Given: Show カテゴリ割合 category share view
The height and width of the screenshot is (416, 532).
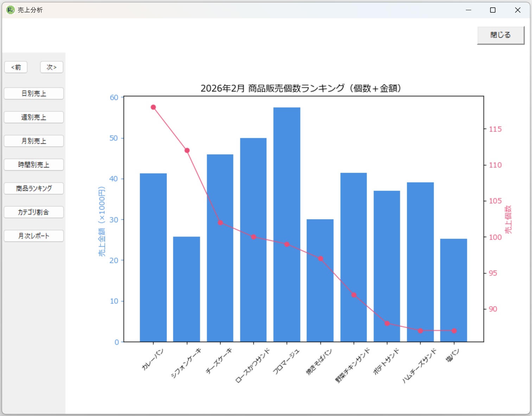Looking at the screenshot, I should point(33,212).
